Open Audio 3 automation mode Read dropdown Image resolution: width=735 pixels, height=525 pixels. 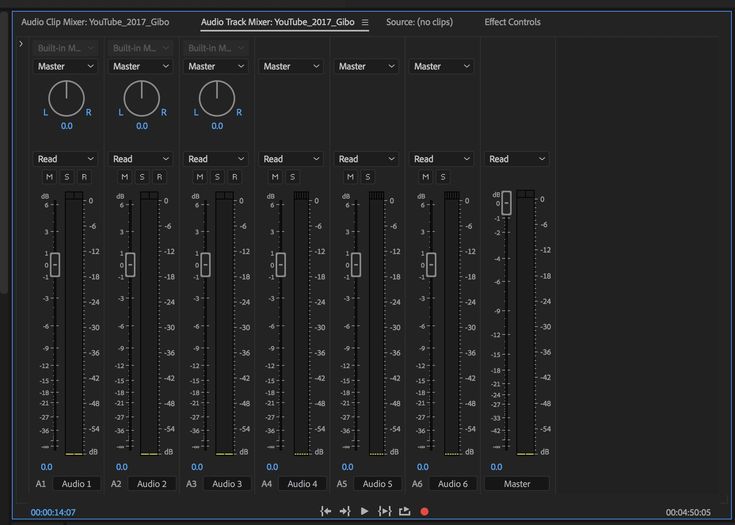[x=216, y=159]
